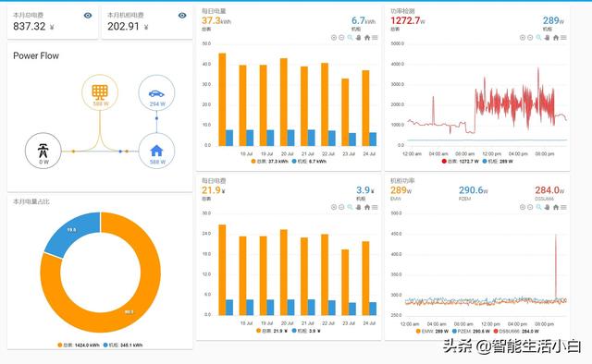Zoom out on the 每日电量 chart
This screenshot has width=592, height=364.
(341, 38)
